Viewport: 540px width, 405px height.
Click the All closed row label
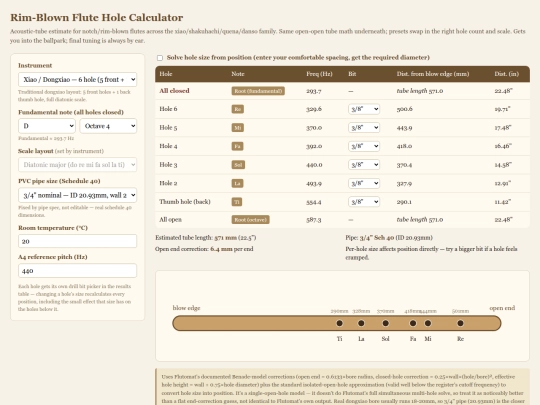coord(174,91)
